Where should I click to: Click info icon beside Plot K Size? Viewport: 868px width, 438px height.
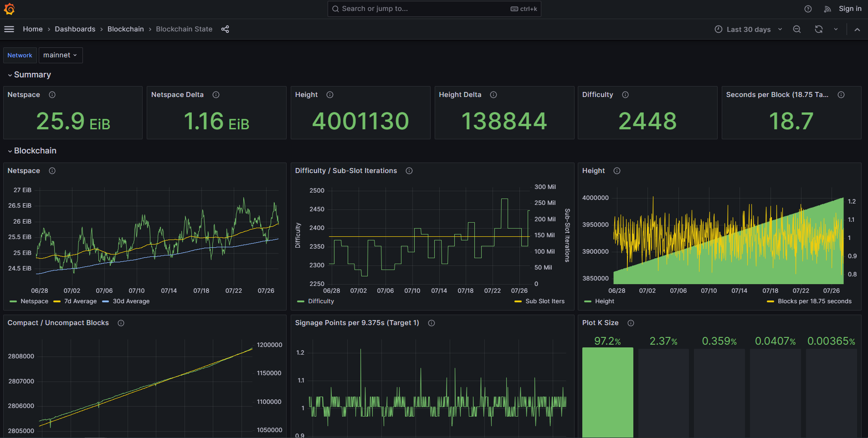click(631, 323)
